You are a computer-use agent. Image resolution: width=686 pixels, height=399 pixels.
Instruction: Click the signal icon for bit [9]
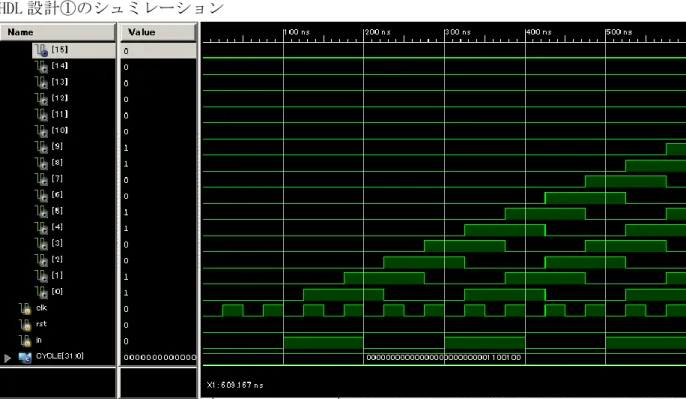42,147
